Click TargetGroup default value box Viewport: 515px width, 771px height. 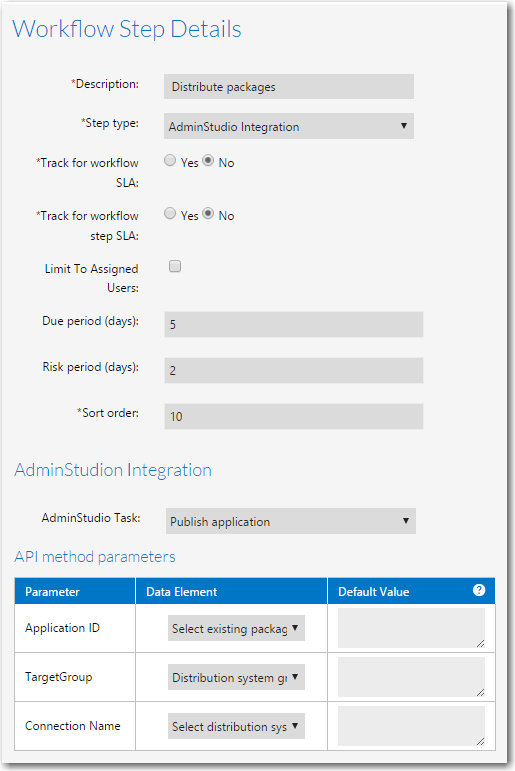(411, 677)
